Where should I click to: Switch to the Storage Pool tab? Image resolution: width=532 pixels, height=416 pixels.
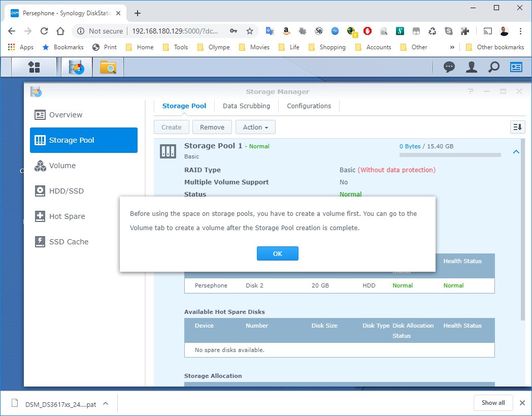pos(184,106)
